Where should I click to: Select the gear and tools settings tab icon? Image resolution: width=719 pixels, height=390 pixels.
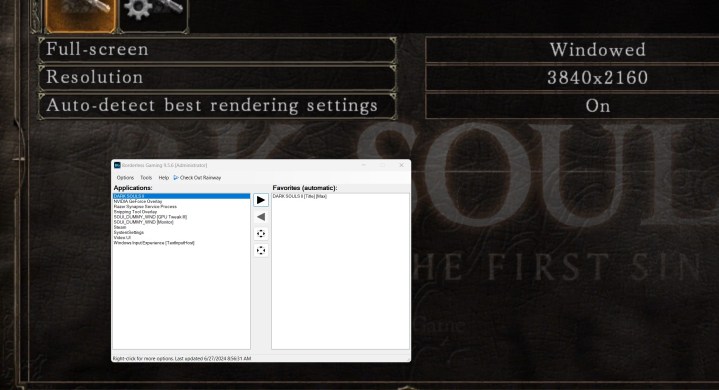coord(153,15)
